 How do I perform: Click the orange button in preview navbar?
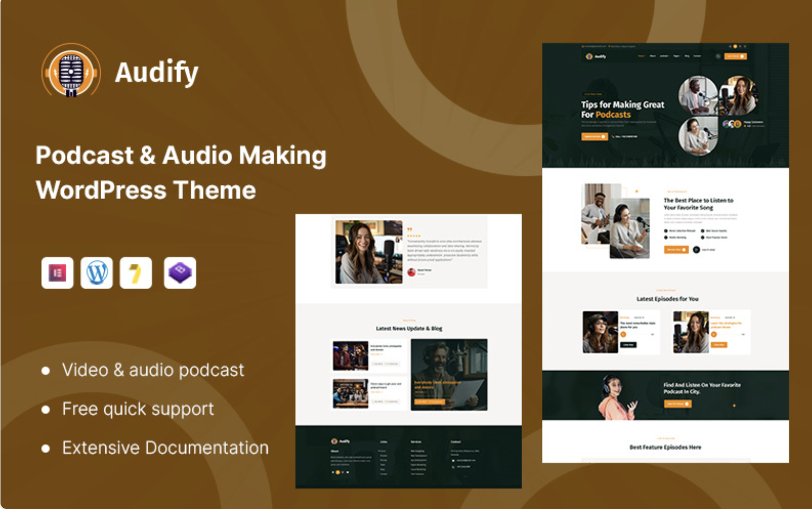[x=736, y=56]
